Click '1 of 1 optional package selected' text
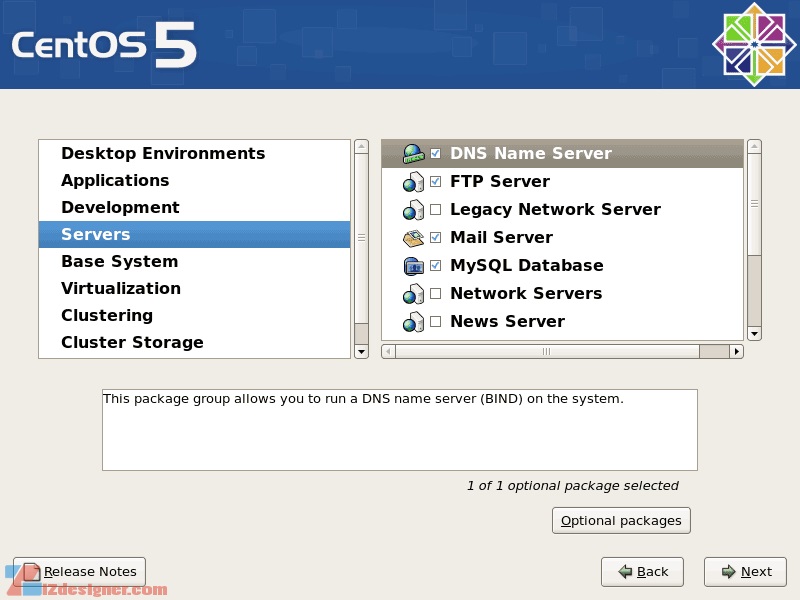 (x=572, y=486)
